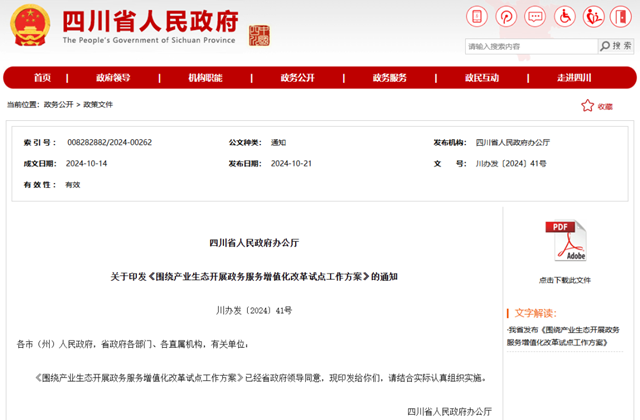
Task: Click the door login icon
Action: [x=621, y=17]
